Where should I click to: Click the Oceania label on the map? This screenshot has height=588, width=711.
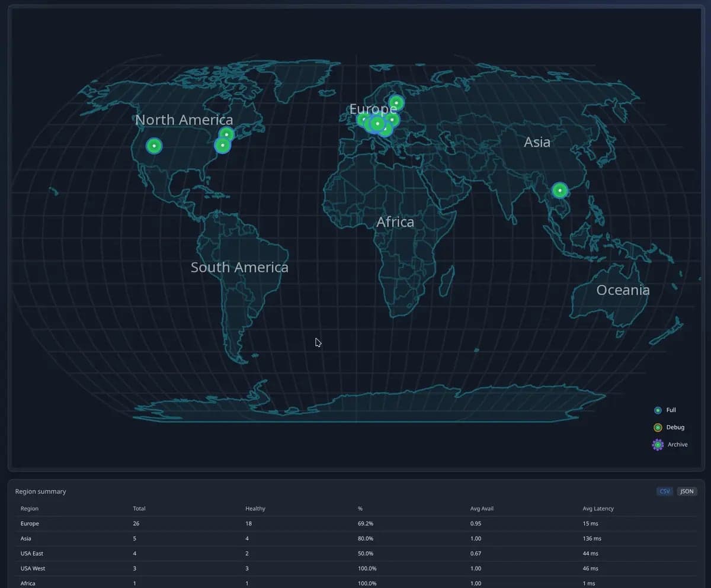tap(623, 290)
